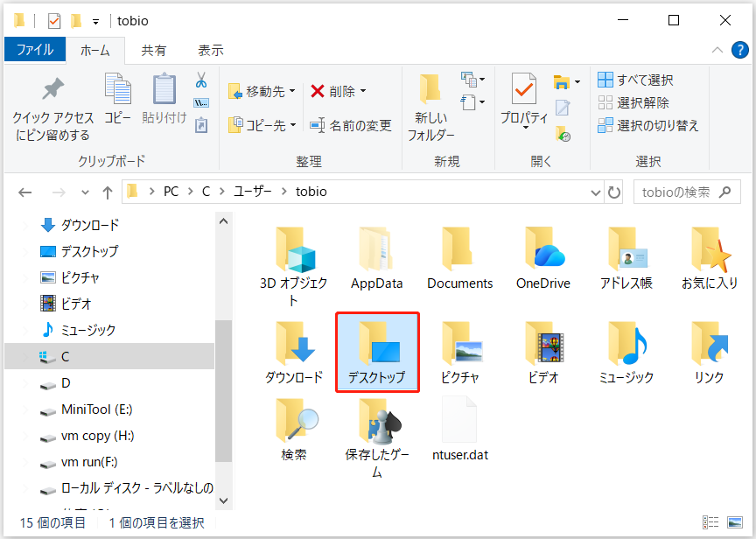
Task: Refresh the folder view
Action: [x=615, y=191]
